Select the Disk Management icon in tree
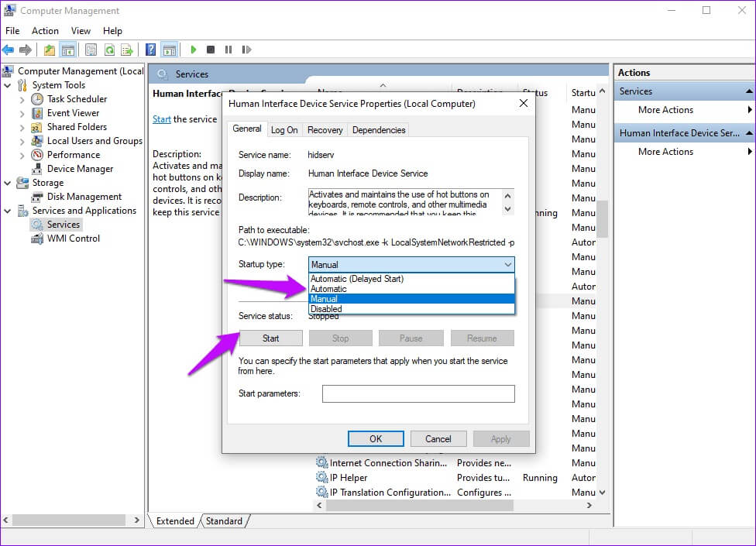 coord(36,197)
